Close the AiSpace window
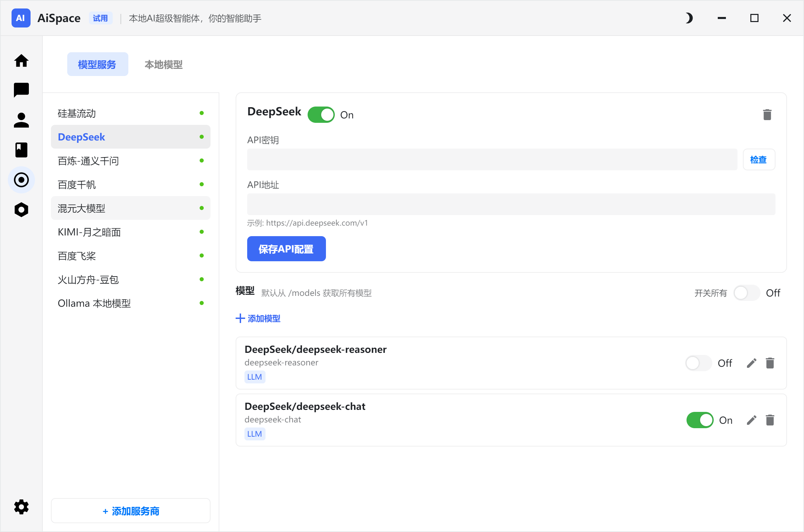Viewport: 804px width, 532px height. (x=787, y=18)
